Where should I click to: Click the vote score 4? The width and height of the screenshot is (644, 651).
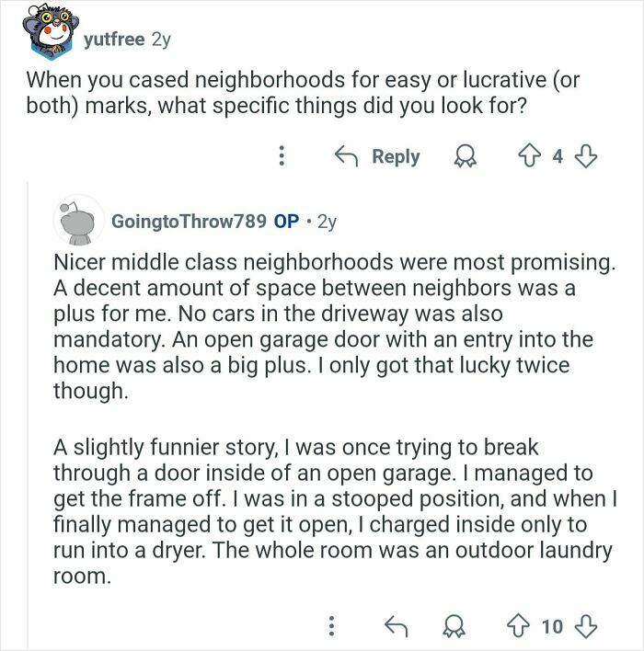(558, 157)
